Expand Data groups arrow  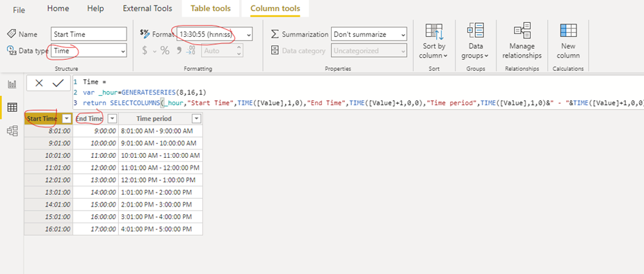click(x=486, y=56)
